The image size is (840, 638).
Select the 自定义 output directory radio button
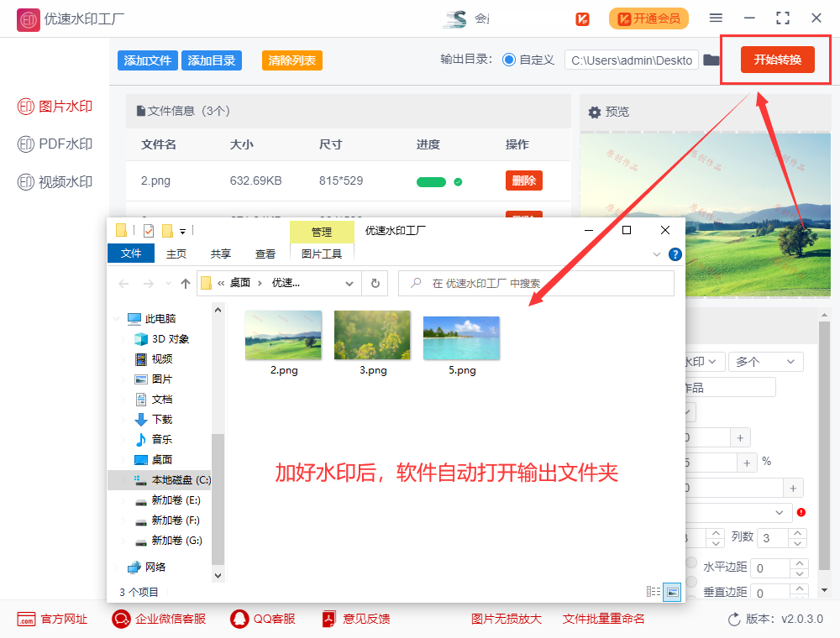coord(509,60)
